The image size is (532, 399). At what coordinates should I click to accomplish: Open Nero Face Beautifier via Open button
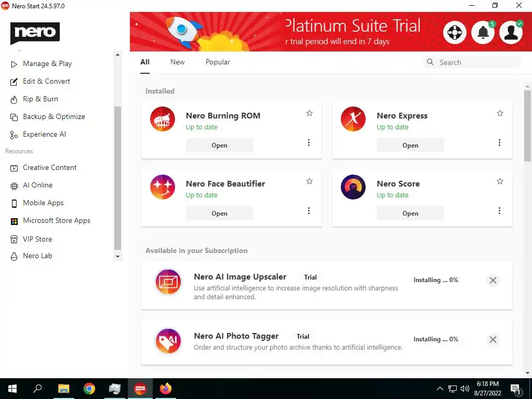click(x=220, y=214)
